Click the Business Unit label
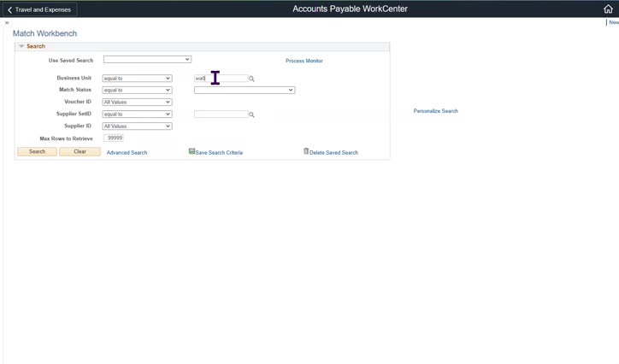Viewport: 619px width, 364px height. [74, 78]
